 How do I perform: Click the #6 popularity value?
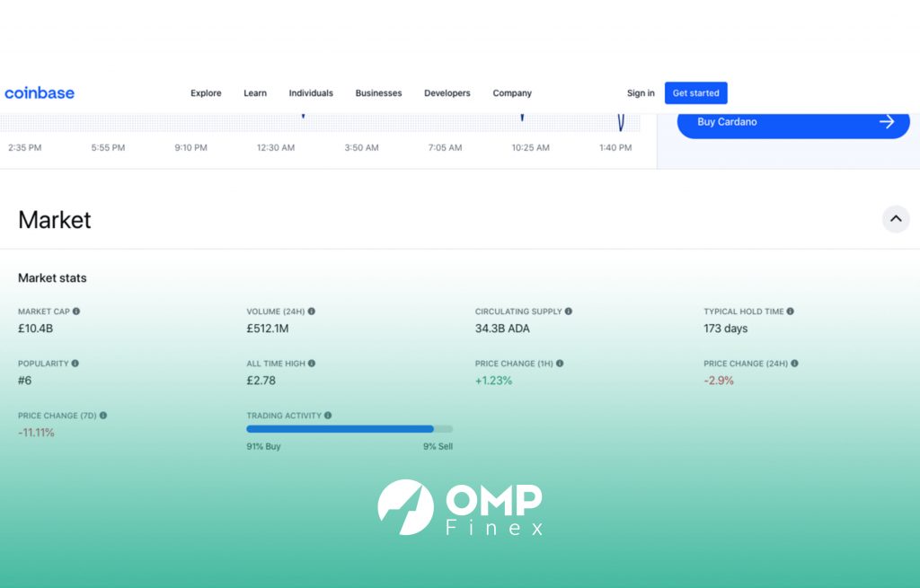pos(24,381)
